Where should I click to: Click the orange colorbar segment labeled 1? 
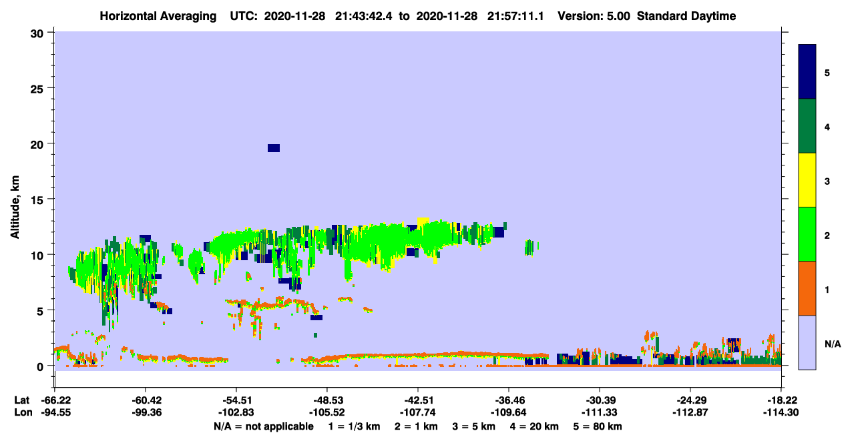tap(807, 288)
